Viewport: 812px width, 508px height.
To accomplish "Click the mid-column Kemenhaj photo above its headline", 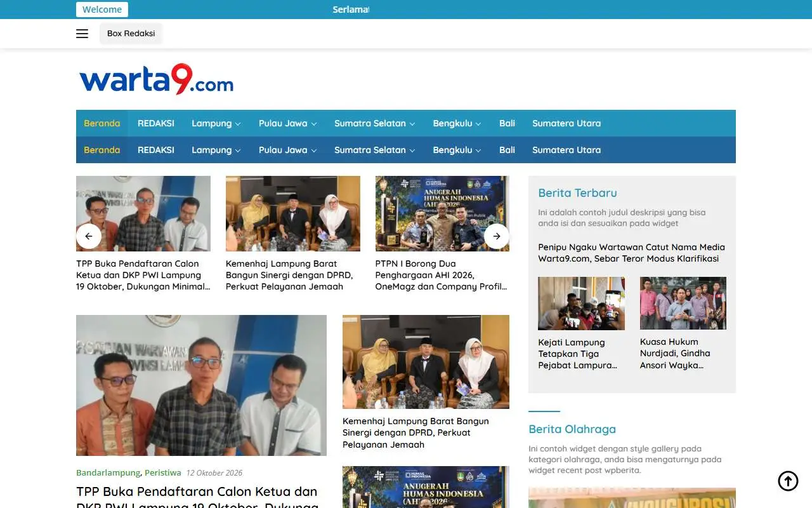I will [x=426, y=362].
